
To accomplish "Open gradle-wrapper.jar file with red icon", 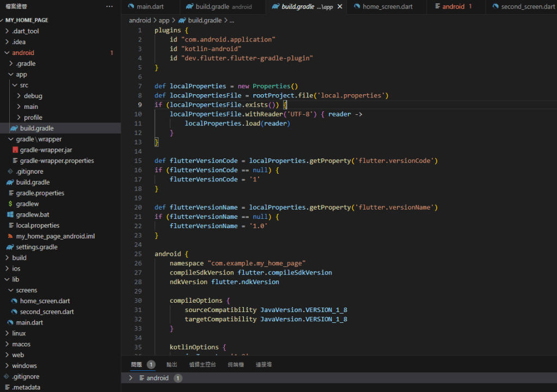I will click(x=46, y=150).
